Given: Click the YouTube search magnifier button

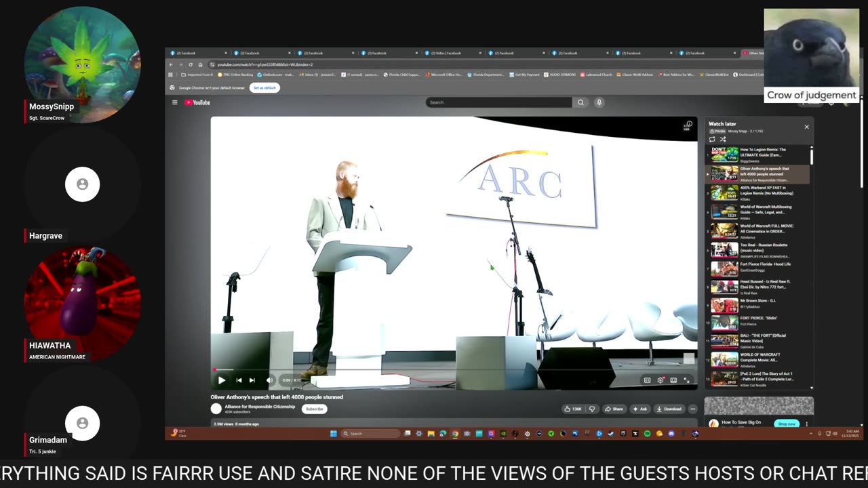Looking at the screenshot, I should pyautogui.click(x=580, y=102).
